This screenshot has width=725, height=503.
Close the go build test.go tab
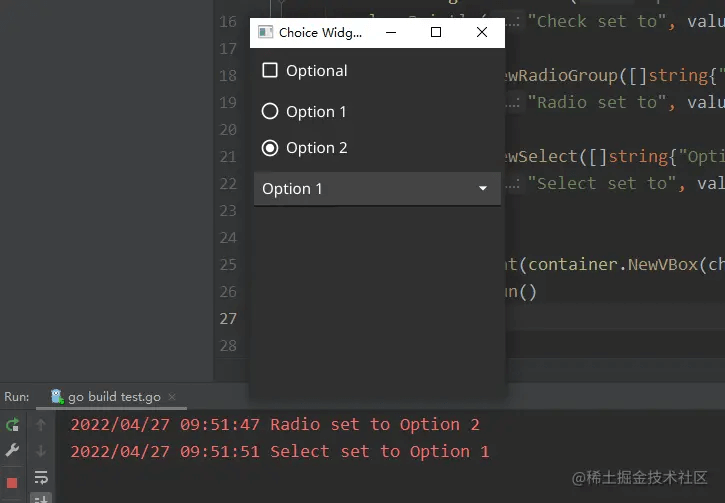(172, 397)
